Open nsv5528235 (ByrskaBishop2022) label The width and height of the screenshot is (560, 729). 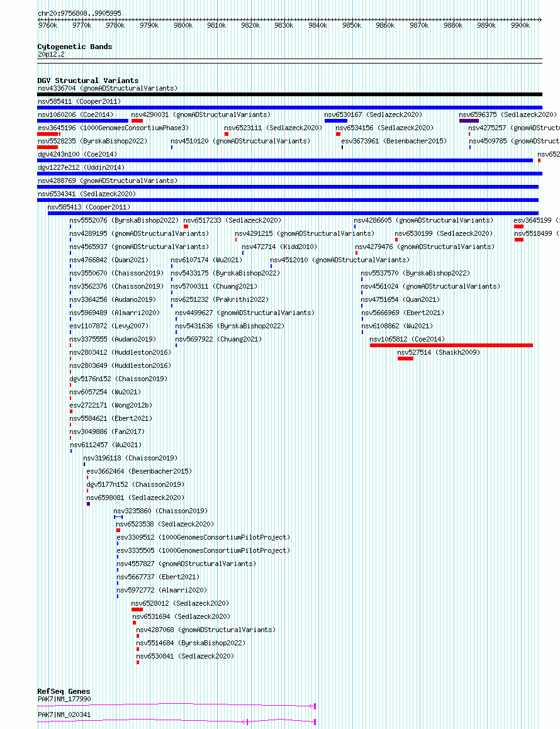92,141
